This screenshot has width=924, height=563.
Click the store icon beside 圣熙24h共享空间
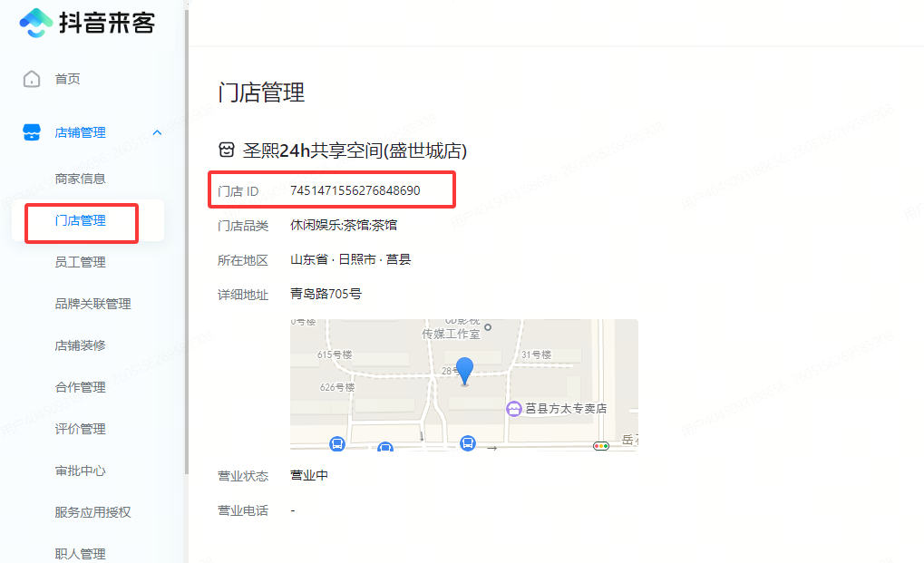[x=227, y=150]
